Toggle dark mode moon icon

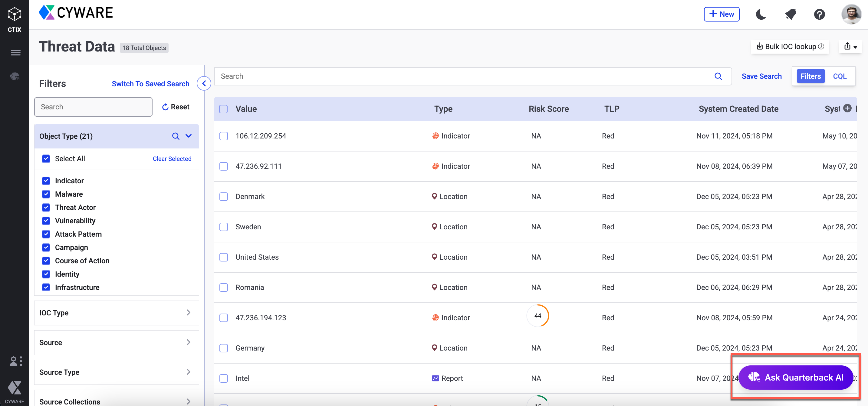[x=761, y=14]
